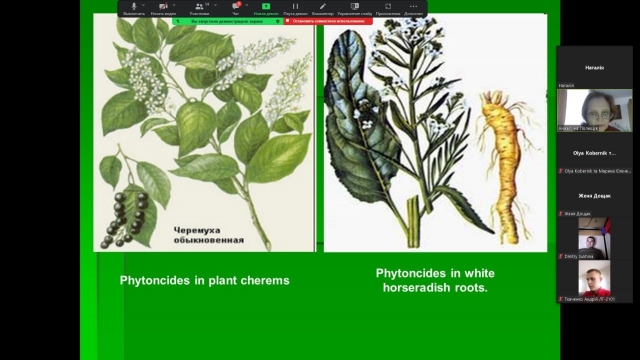Select Ткаченко Андрій's video thumbnail

point(594,281)
